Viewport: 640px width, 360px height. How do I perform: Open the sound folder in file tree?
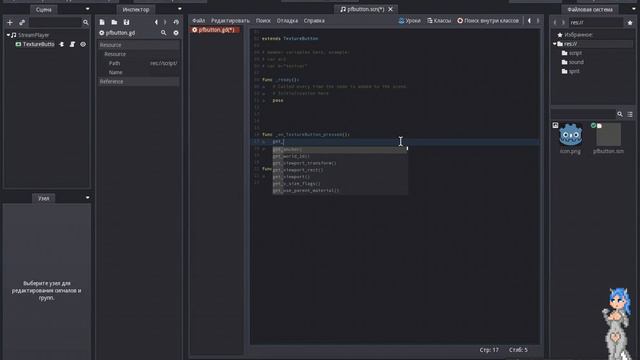[576, 62]
